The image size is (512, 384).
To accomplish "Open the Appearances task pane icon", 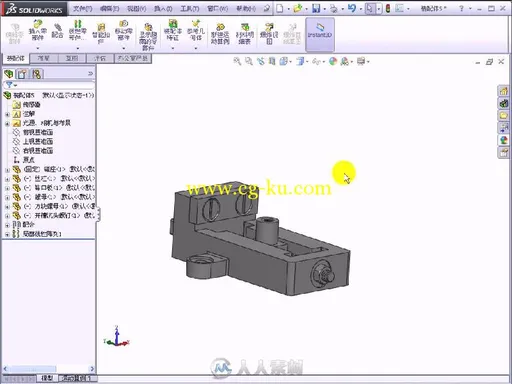I will 503,140.
